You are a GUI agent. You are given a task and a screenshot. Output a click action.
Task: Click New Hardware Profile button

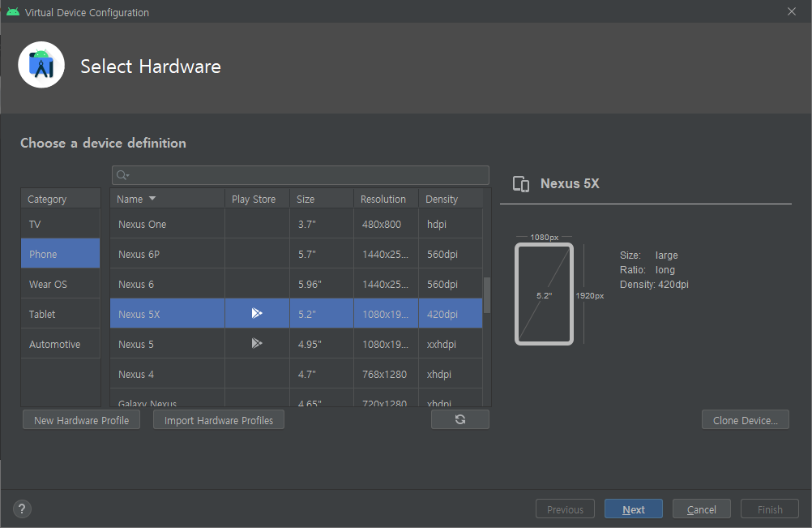(x=81, y=419)
